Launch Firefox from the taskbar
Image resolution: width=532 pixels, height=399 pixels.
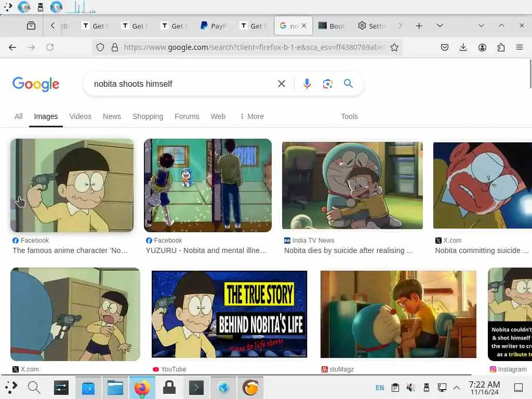pos(142,388)
